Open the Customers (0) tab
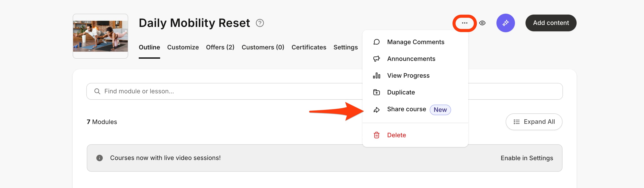 click(263, 47)
